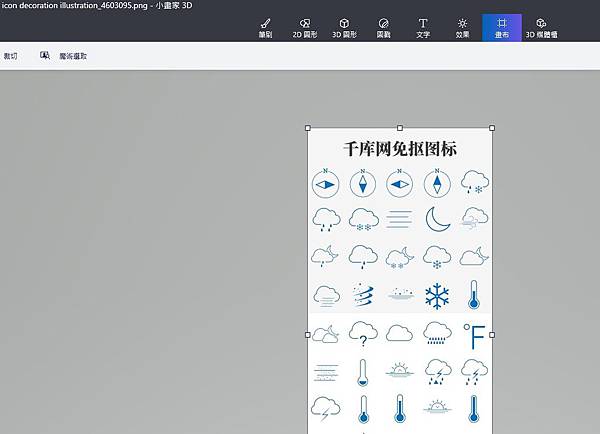Image resolution: width=600 pixels, height=434 pixels.
Task: Switch to the Canvas (畫布) tab
Action: pos(502,28)
